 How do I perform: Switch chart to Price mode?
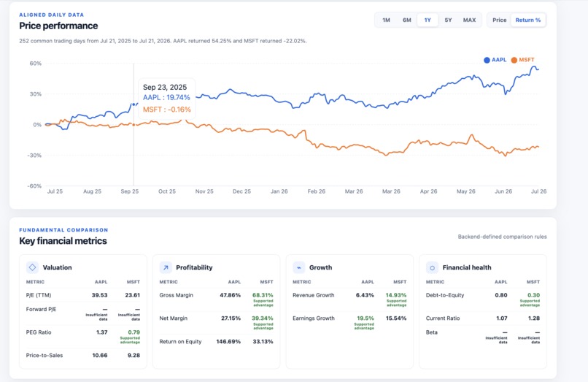point(500,20)
